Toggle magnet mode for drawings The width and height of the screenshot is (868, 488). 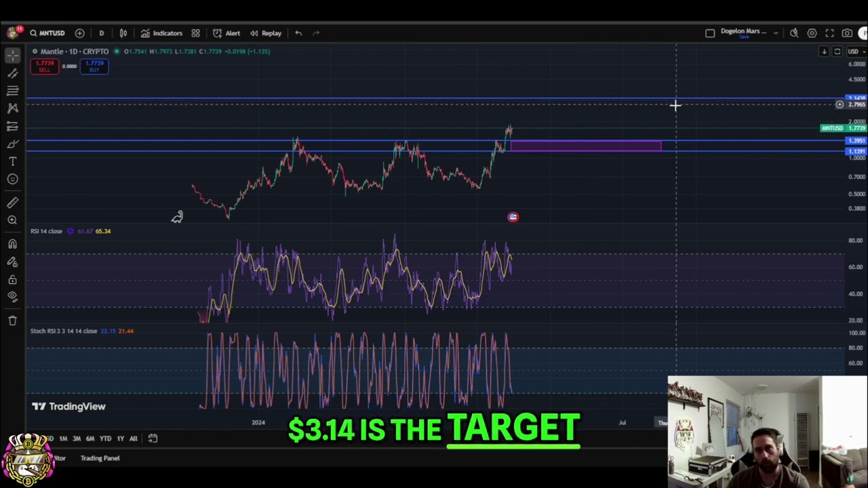[12, 244]
